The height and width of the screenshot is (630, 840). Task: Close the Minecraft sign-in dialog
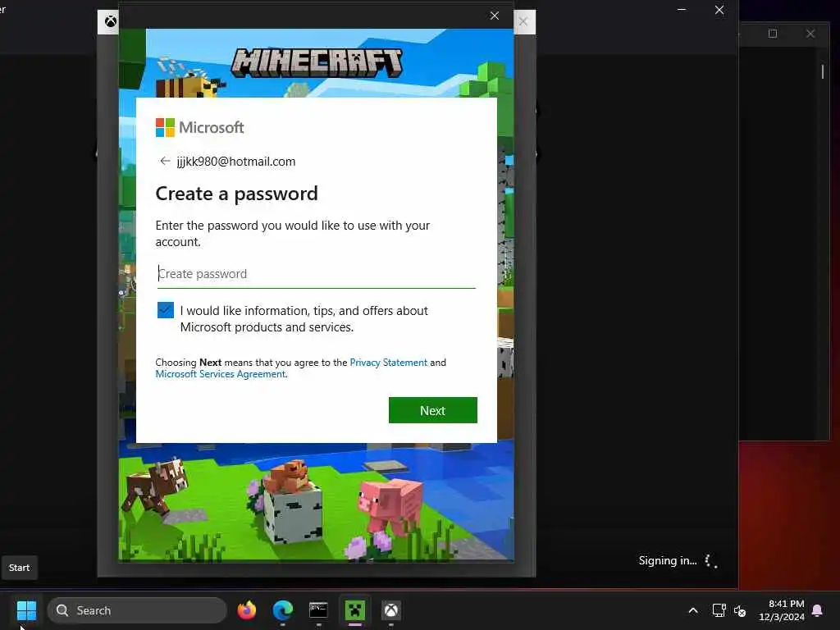(495, 16)
